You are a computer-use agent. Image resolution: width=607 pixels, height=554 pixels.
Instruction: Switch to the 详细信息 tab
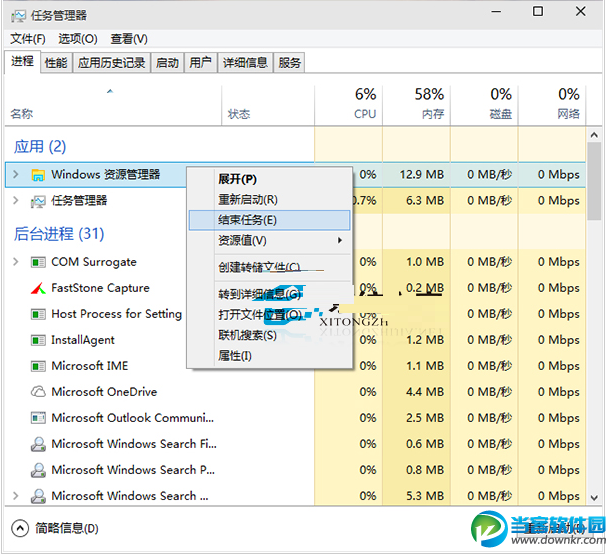(x=245, y=63)
